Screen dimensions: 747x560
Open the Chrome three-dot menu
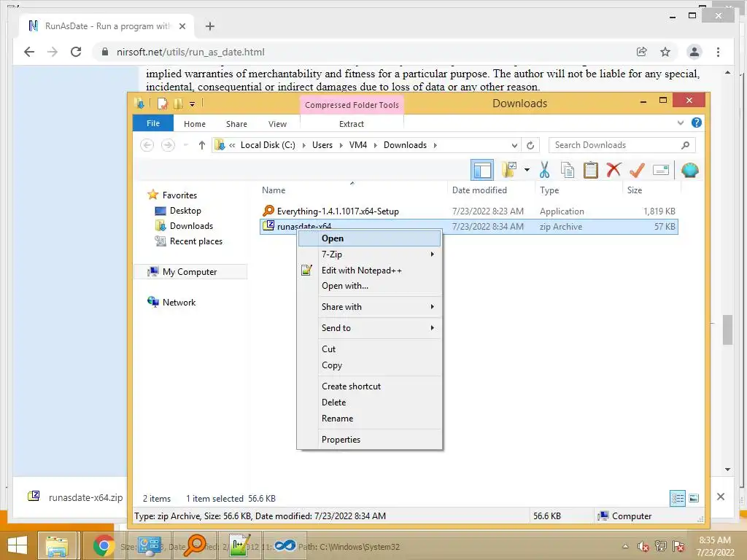tap(718, 52)
